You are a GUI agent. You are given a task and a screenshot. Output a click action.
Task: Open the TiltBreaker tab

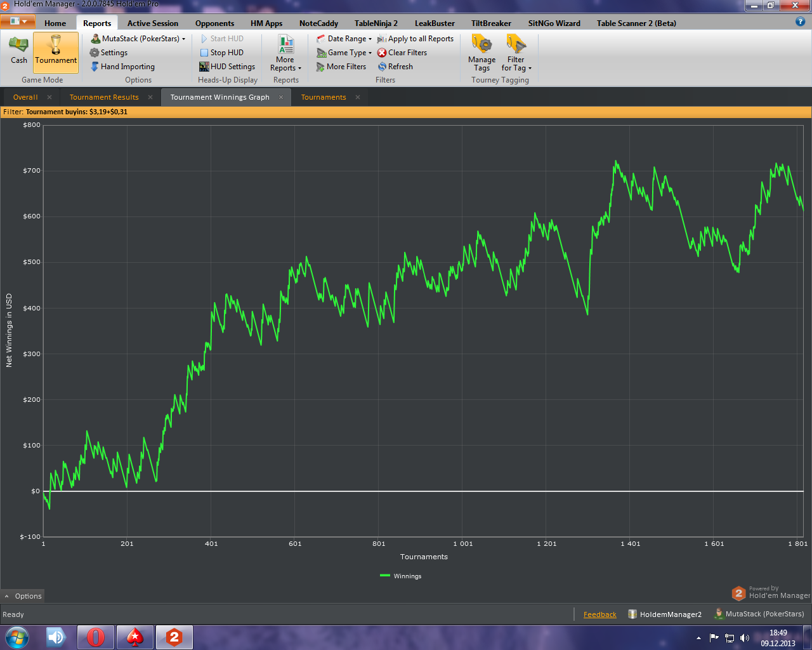(x=491, y=23)
